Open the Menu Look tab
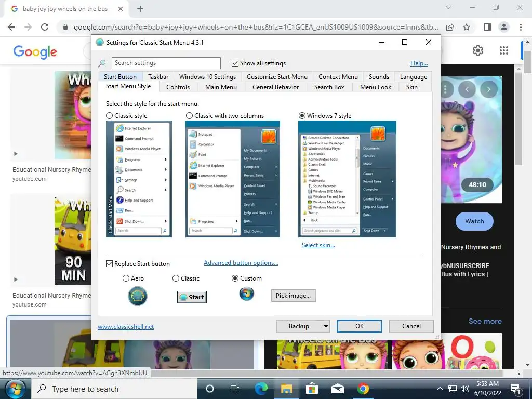Viewport: 532px width, 399px height. [x=376, y=87]
